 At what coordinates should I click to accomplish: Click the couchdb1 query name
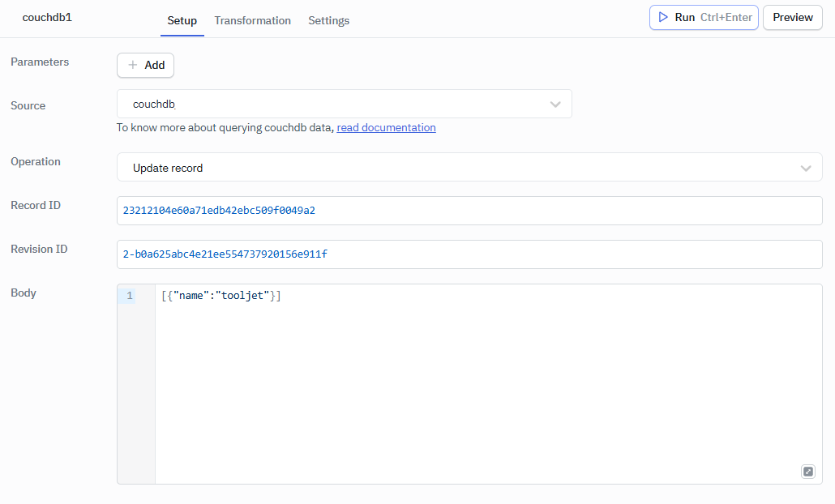point(47,17)
